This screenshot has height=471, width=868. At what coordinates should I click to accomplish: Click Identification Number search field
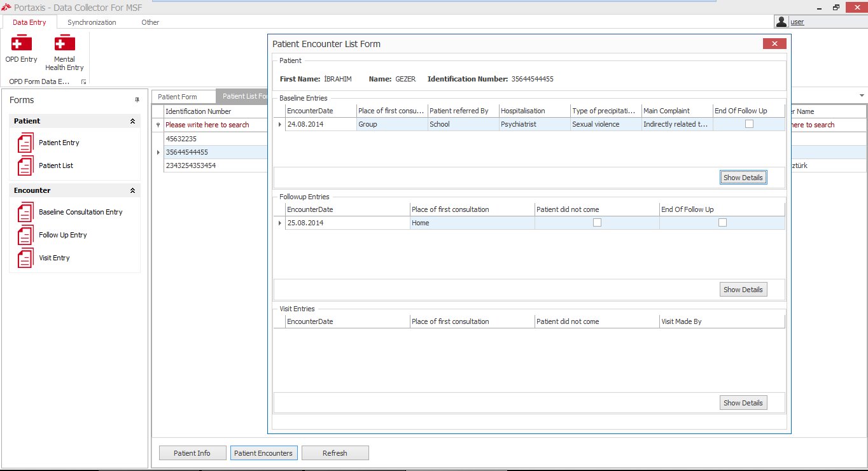tap(215, 125)
